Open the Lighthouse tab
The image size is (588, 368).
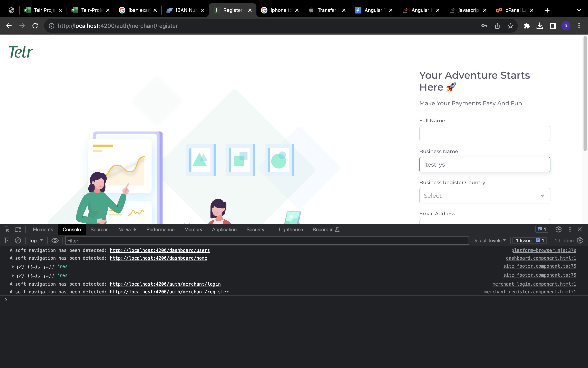[x=291, y=230]
